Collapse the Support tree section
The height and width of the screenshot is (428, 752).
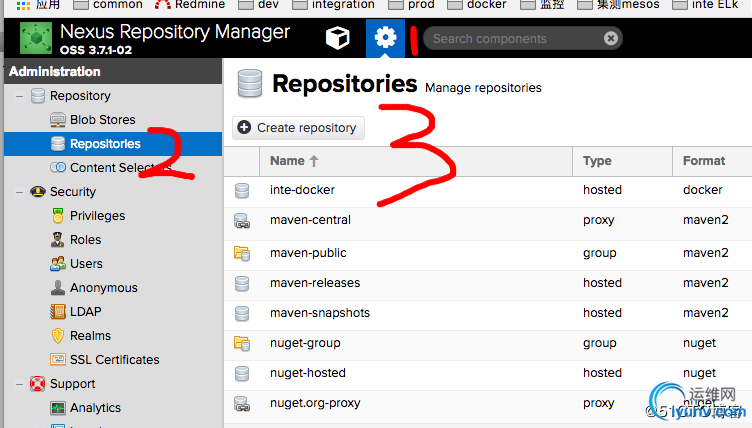coord(19,384)
